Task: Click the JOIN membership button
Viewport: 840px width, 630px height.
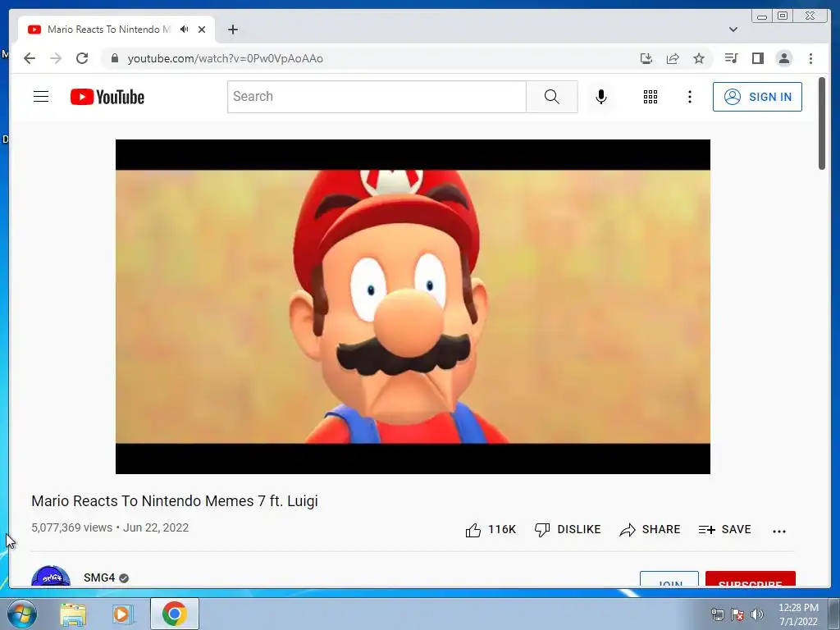Action: (669, 579)
